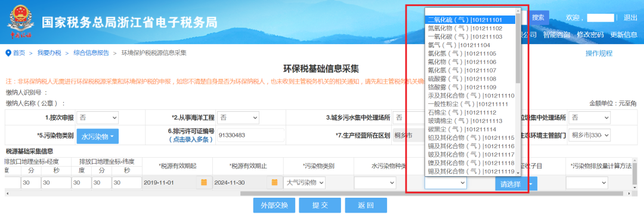
Task: Go to 综合信息报告 breadcrumb
Action: 91,53
